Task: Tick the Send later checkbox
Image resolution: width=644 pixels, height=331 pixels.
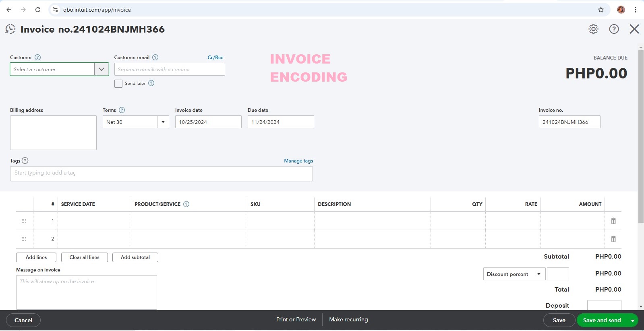Action: (118, 84)
